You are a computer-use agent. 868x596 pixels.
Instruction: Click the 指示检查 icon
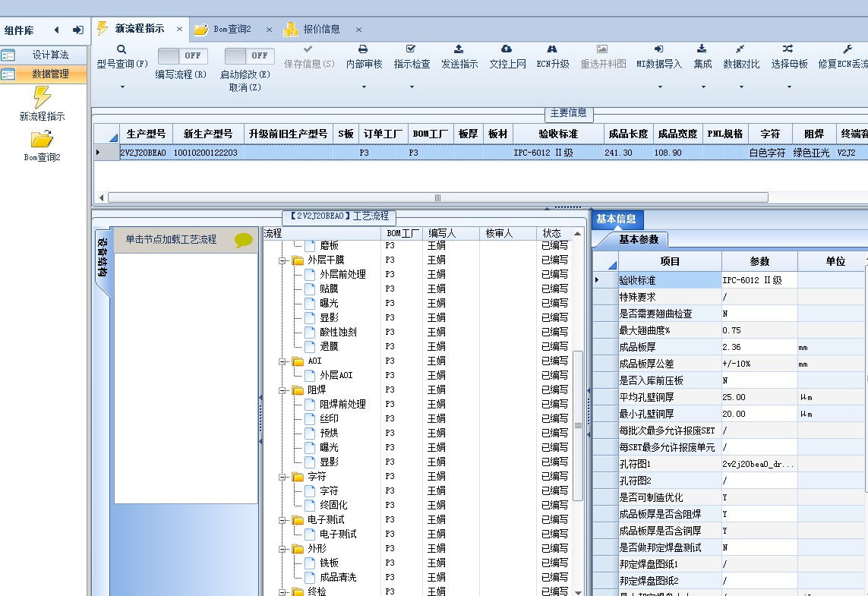click(x=411, y=49)
